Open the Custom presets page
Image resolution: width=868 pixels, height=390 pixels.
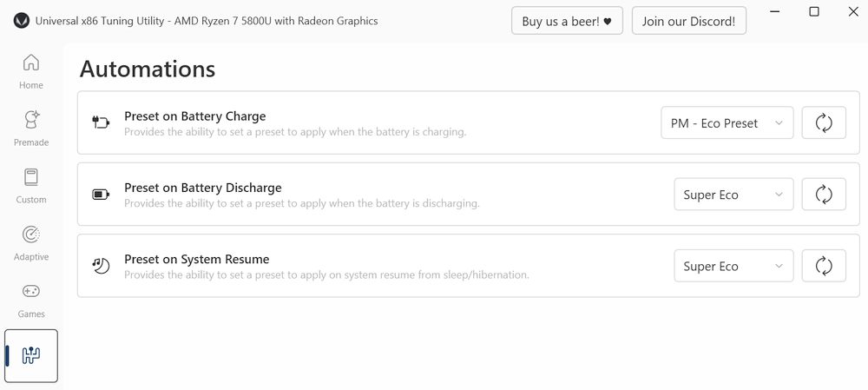(x=31, y=186)
